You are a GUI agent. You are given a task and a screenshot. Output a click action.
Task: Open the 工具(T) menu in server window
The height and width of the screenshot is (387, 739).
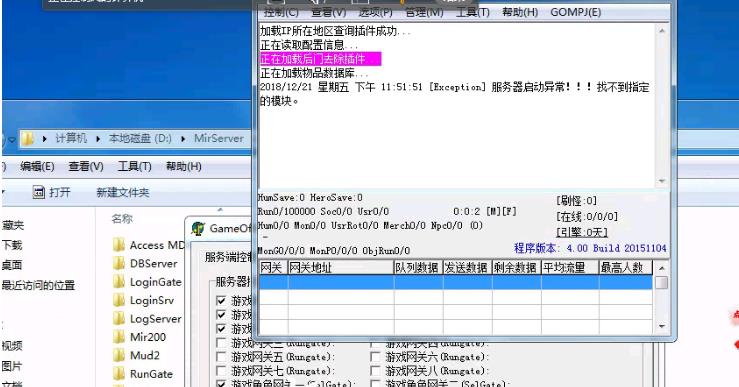(473, 12)
